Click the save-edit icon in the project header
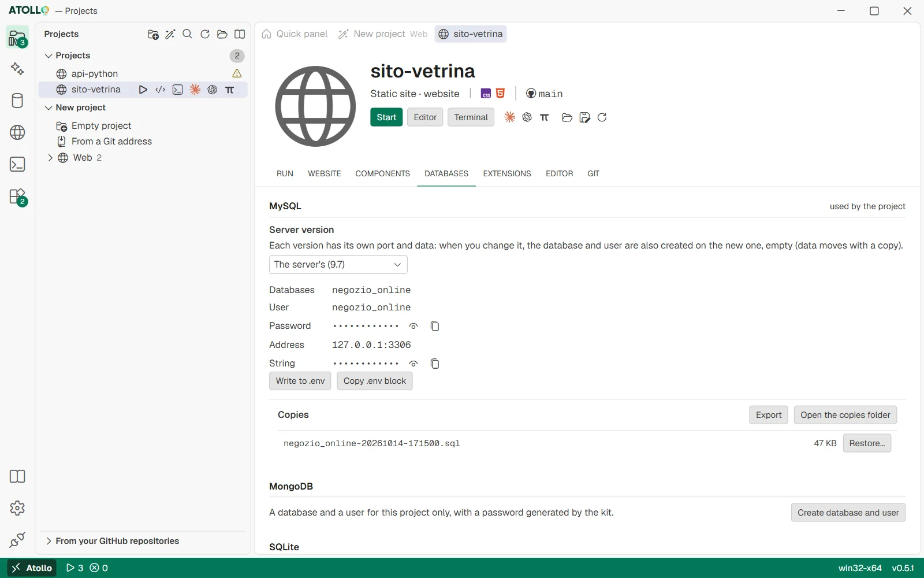Screen dimensions: 924x578 584,117
